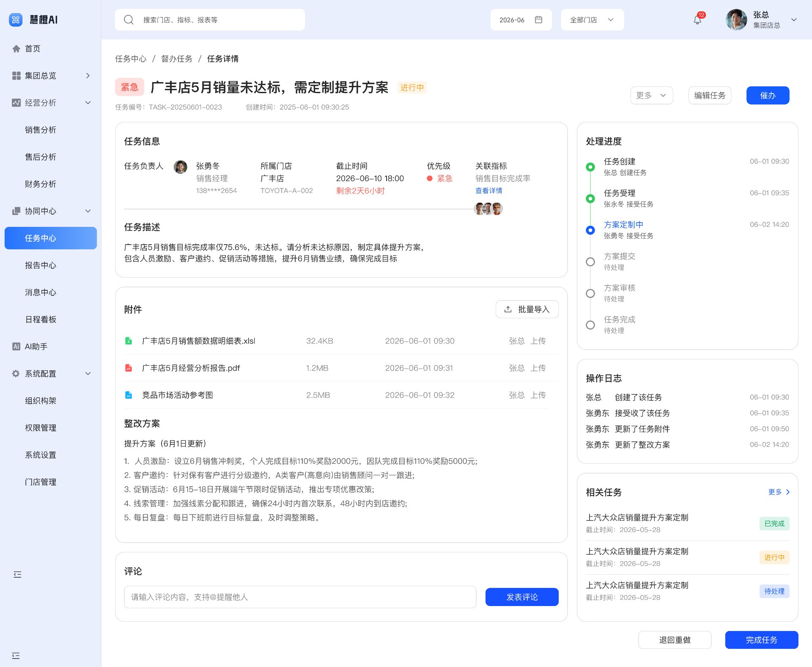
Task: Click the 任务完成 pending step marker
Action: (590, 325)
